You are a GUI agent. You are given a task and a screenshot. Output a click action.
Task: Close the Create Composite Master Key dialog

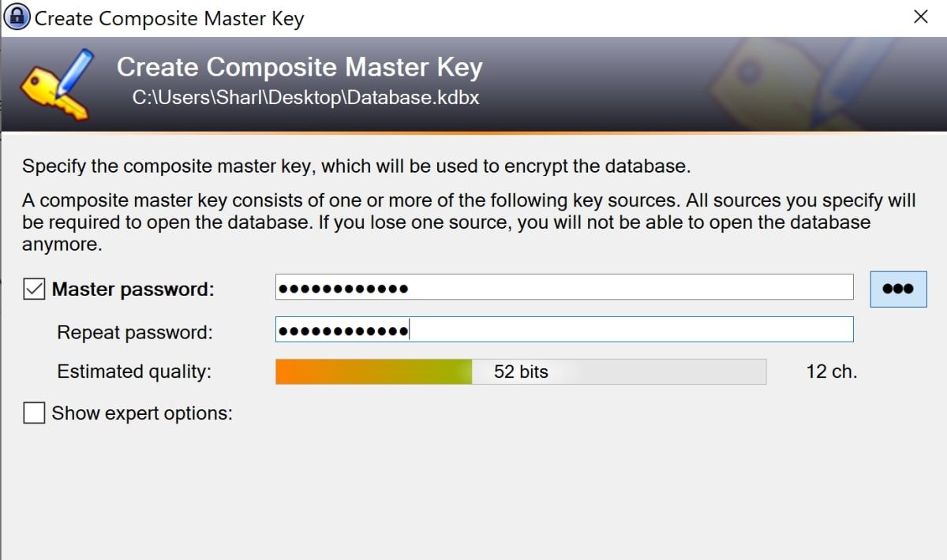tap(920, 17)
